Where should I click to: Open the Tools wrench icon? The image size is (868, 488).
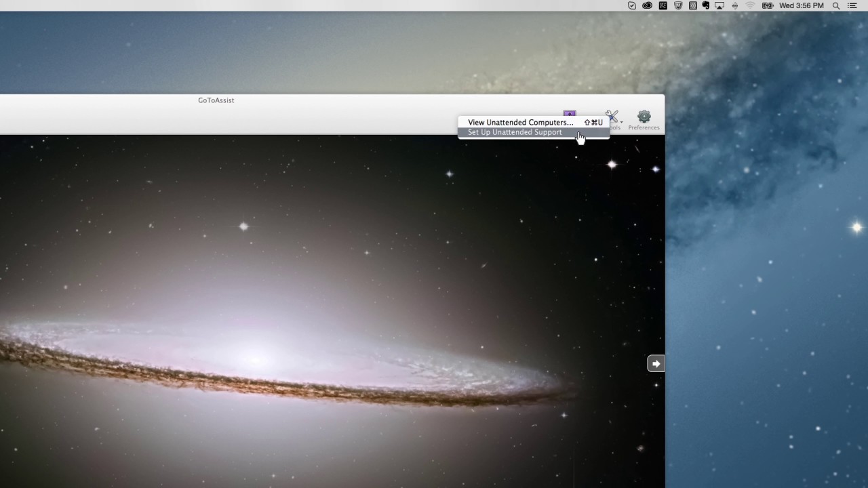click(x=612, y=117)
